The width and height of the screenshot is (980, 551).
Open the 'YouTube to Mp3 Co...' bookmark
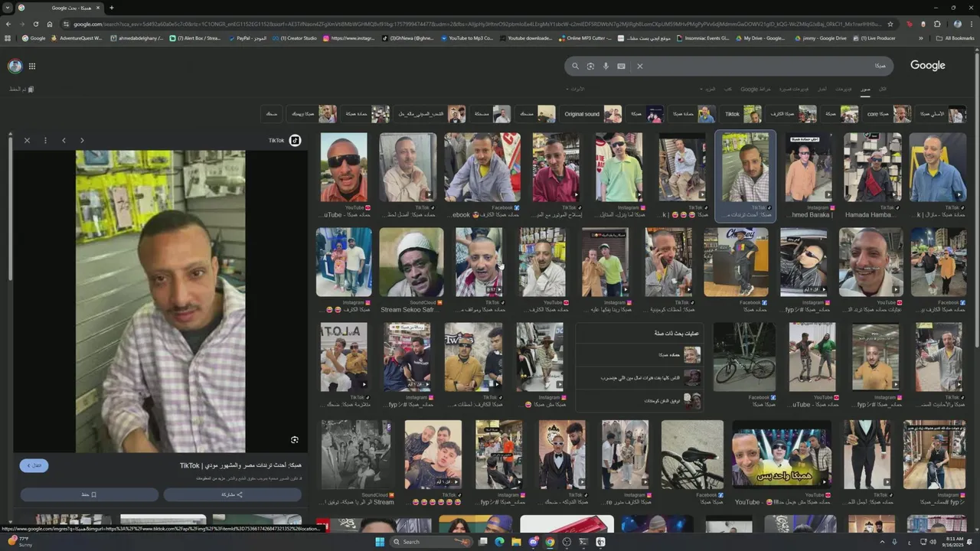coord(467,37)
